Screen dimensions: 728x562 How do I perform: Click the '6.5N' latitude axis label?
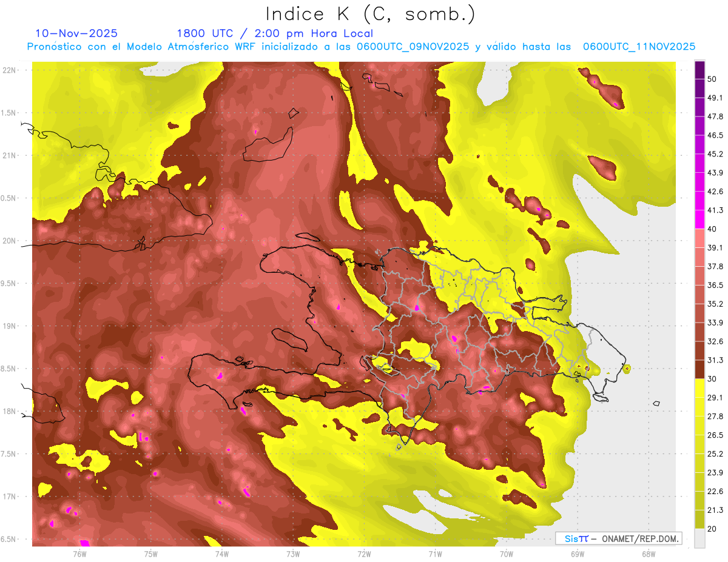point(8,540)
